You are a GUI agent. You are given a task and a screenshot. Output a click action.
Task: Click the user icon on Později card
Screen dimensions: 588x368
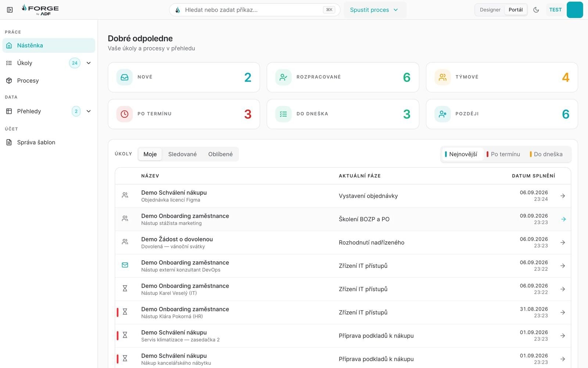(442, 114)
